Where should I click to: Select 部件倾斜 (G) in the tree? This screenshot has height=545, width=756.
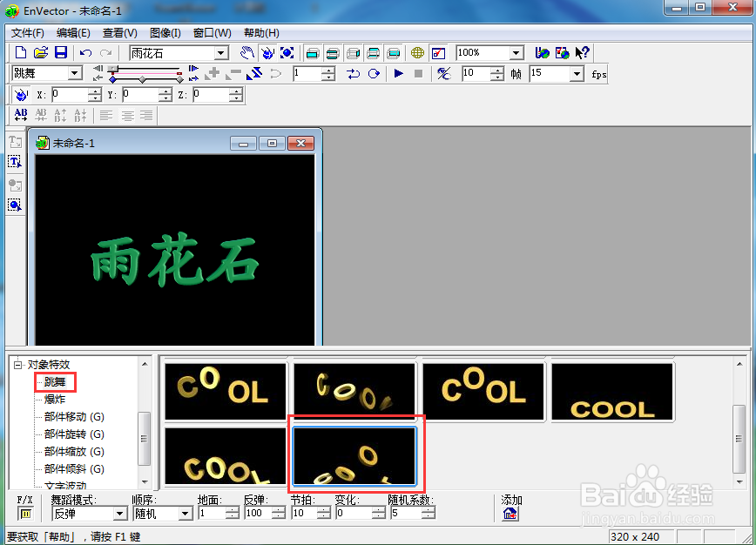(x=74, y=469)
